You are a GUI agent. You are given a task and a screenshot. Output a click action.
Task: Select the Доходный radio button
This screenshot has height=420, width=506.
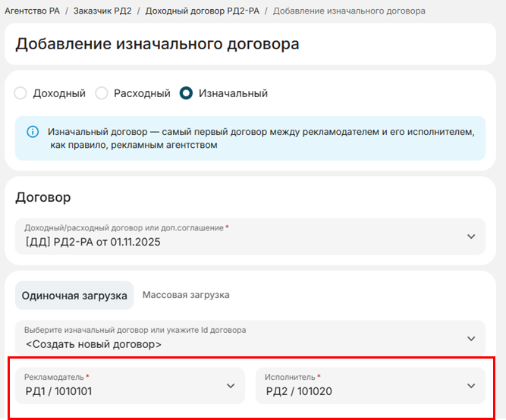[21, 93]
